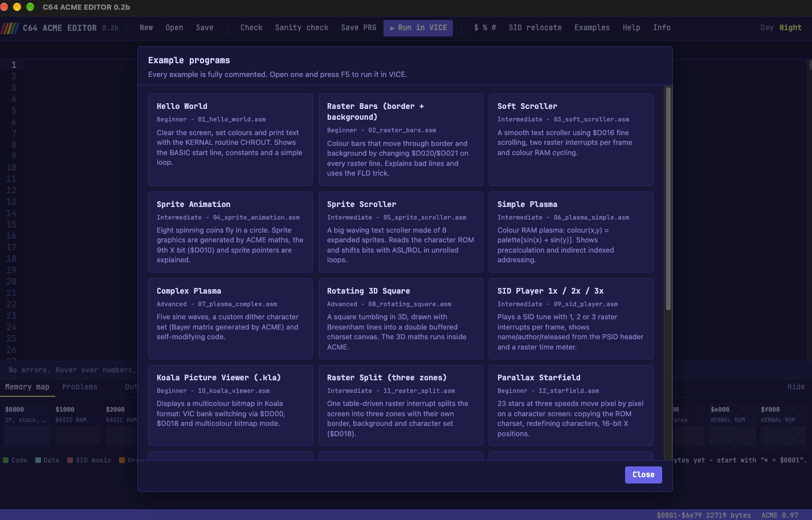Image resolution: width=812 pixels, height=520 pixels.
Task: Choose the Sprite Animation example
Action: [230, 232]
